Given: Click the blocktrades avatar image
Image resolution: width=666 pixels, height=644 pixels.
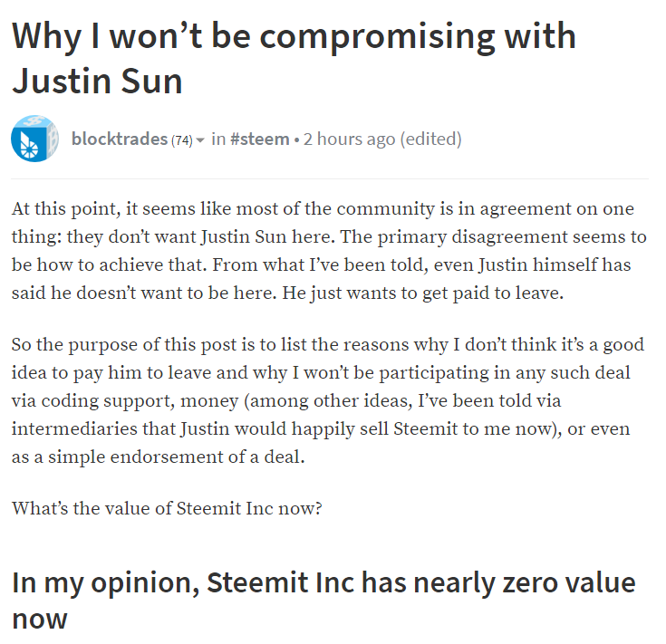Looking at the screenshot, I should [34, 139].
